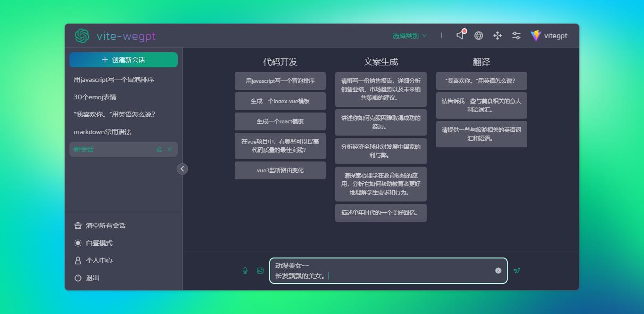Image resolution: width=644 pixels, height=314 pixels.
Task: Open notifications via the speaker icon
Action: click(x=460, y=35)
